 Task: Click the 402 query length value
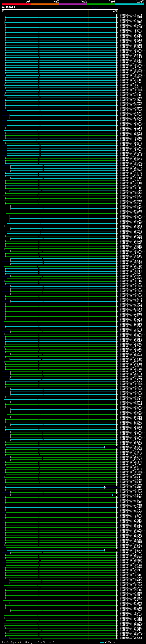(115, 11)
